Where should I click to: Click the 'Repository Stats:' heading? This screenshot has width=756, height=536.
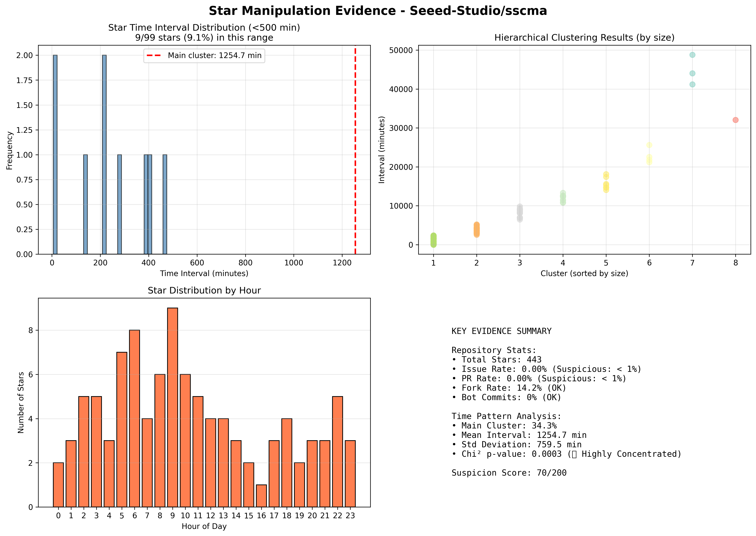click(494, 350)
